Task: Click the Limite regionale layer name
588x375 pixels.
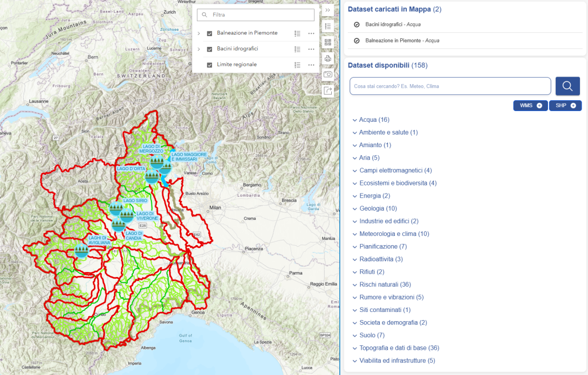Action: pyautogui.click(x=237, y=65)
